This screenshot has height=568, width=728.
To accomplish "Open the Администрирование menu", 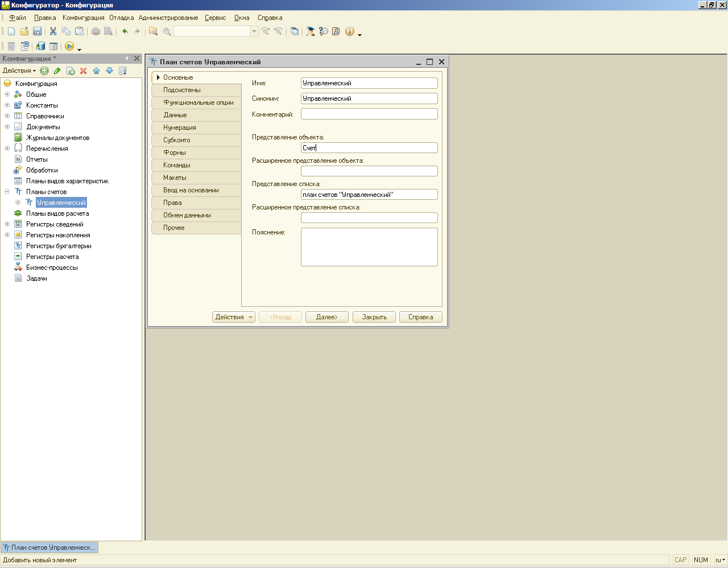I will (168, 18).
